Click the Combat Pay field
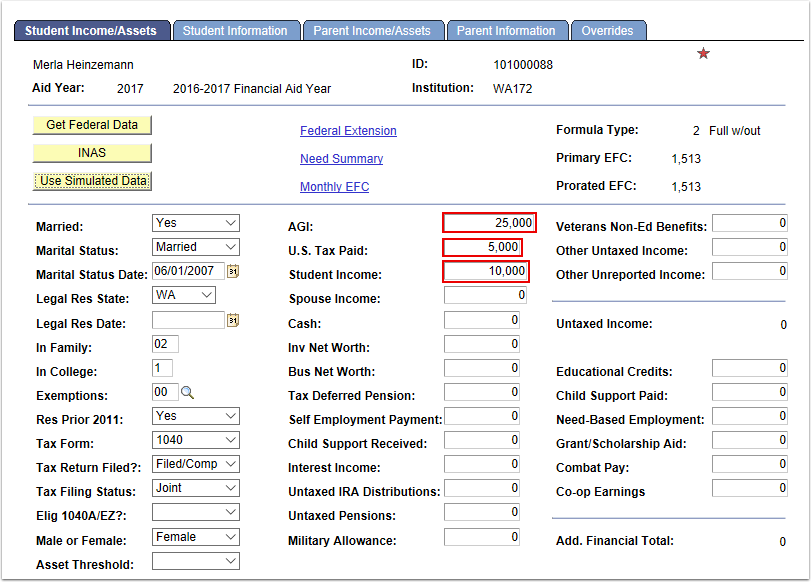Viewport: 811px width, 582px height. pyautogui.click(x=750, y=464)
